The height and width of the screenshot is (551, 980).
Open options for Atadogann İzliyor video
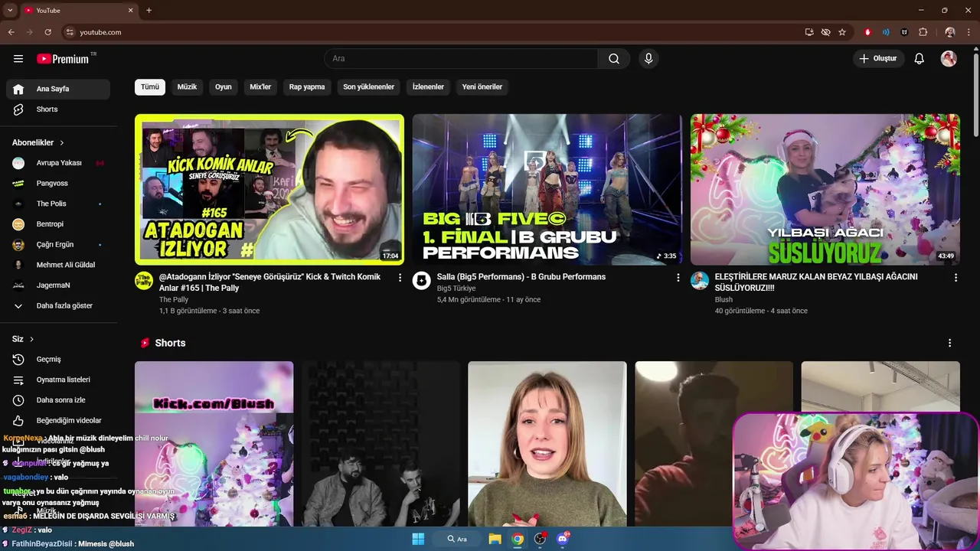pyautogui.click(x=400, y=278)
